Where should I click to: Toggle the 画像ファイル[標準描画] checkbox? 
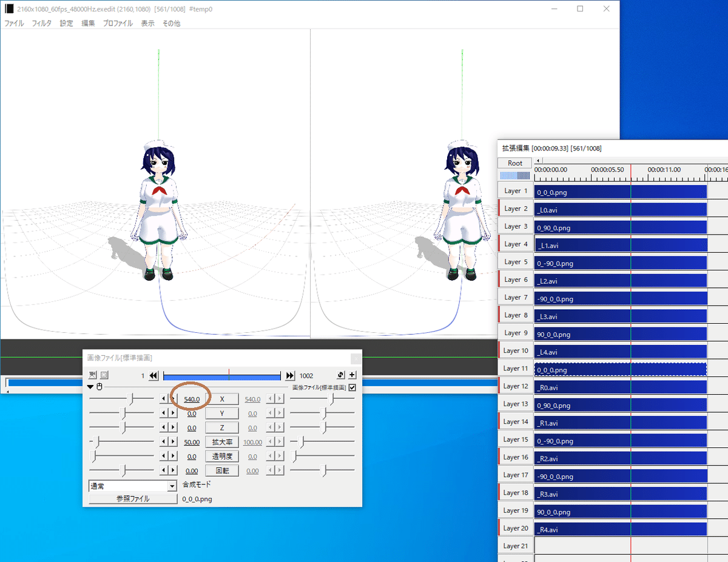tap(352, 387)
